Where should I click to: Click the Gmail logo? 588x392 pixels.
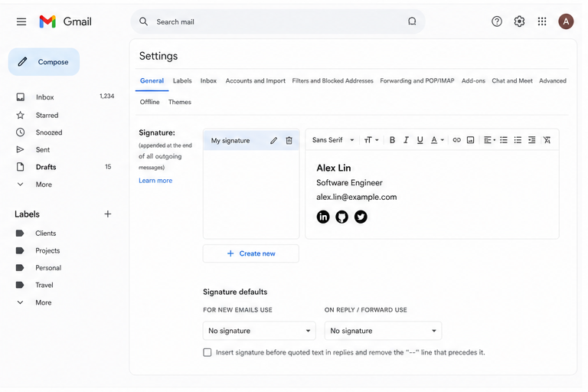65,21
